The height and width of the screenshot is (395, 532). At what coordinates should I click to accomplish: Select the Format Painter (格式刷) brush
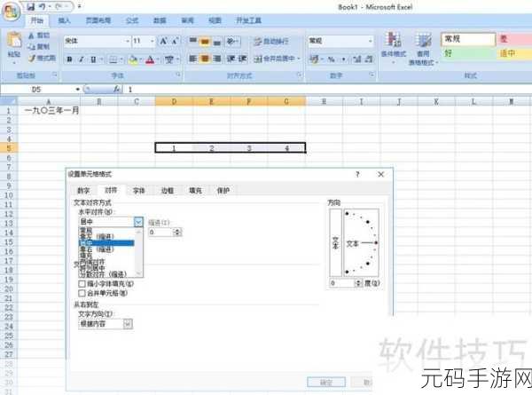(42, 58)
